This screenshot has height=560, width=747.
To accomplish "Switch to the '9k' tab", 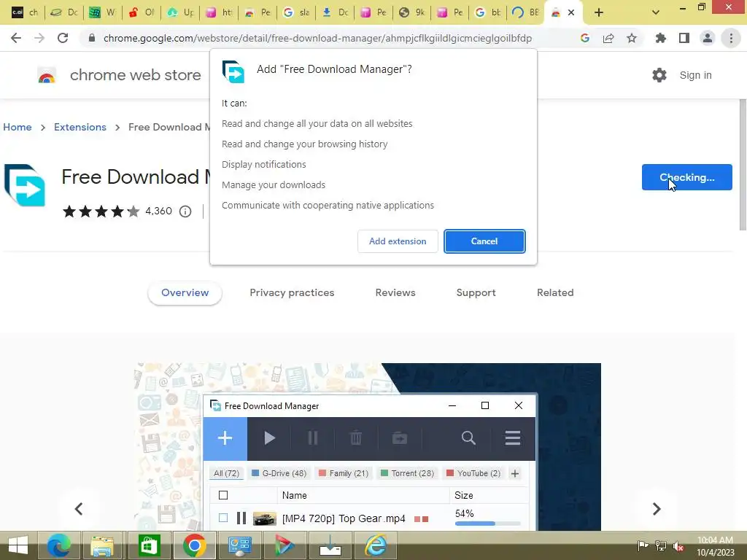I will pyautogui.click(x=412, y=12).
